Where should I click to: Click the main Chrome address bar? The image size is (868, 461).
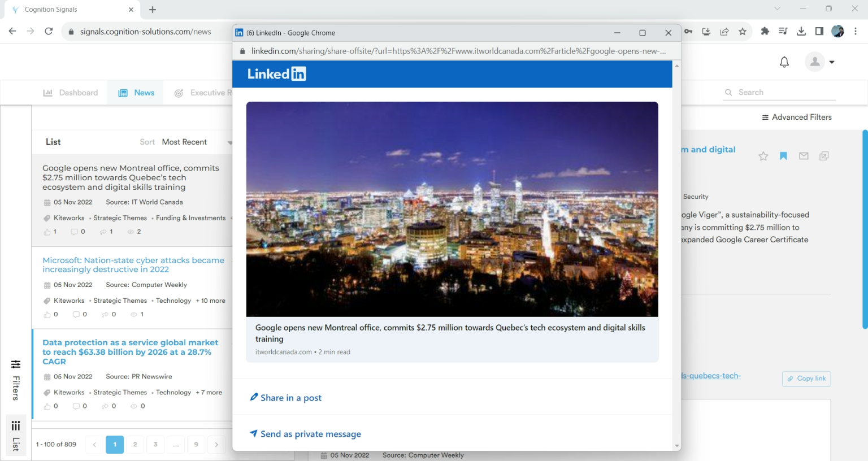coord(146,32)
